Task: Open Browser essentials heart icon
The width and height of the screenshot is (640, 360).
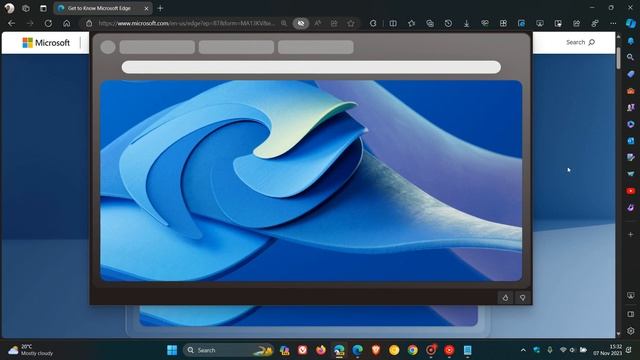Action: point(485,23)
